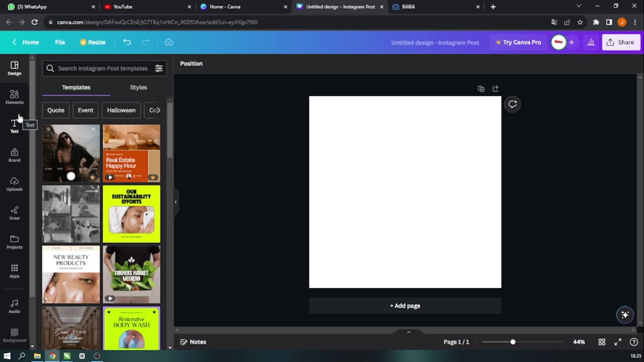Select the Draw tool
The width and height of the screenshot is (644, 362).
tap(14, 213)
